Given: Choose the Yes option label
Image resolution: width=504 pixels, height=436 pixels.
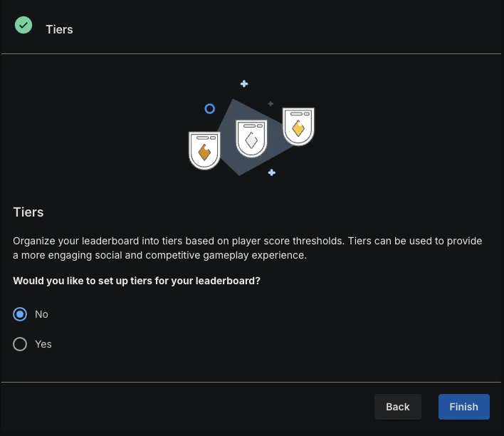Looking at the screenshot, I should click(x=43, y=344).
